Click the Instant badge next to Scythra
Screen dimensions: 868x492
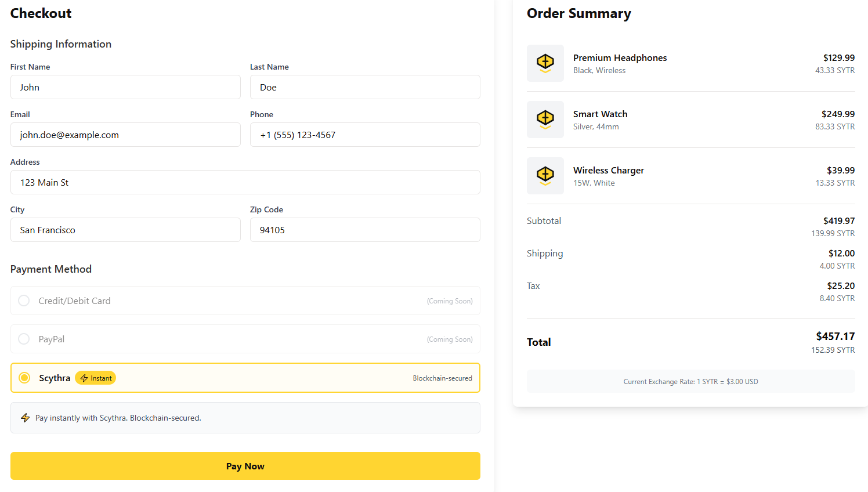click(95, 378)
